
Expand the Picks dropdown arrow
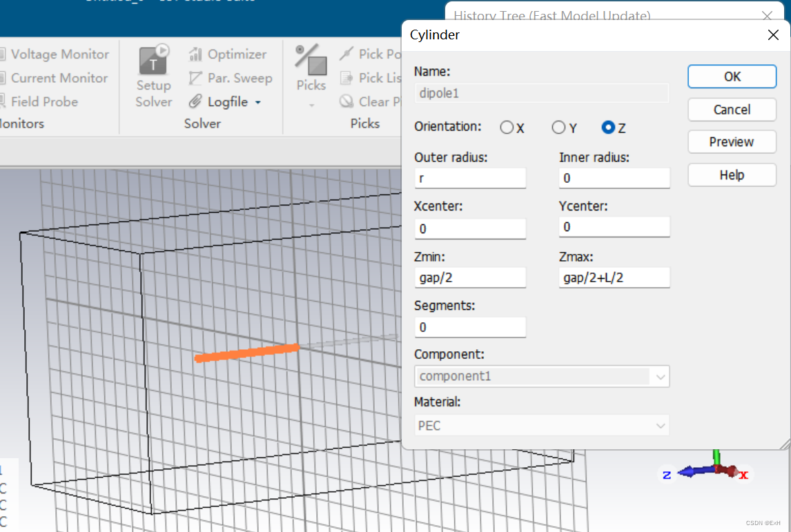click(311, 105)
